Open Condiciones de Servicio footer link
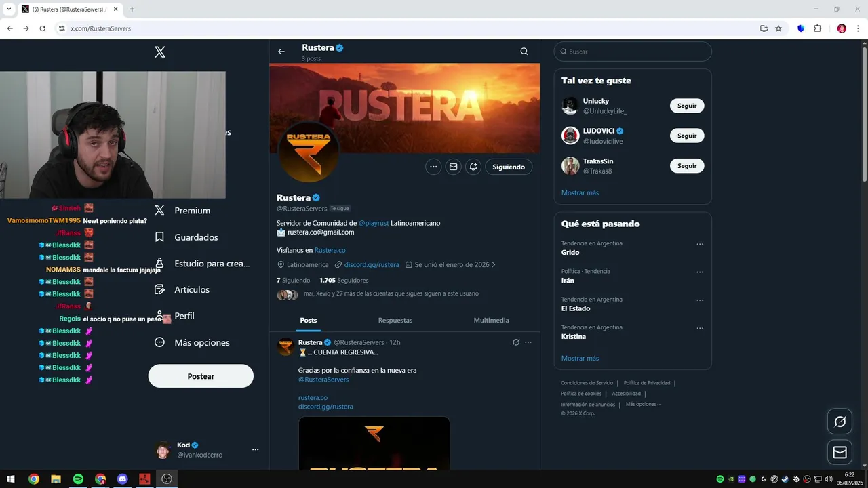The height and width of the screenshot is (488, 868). 587,383
